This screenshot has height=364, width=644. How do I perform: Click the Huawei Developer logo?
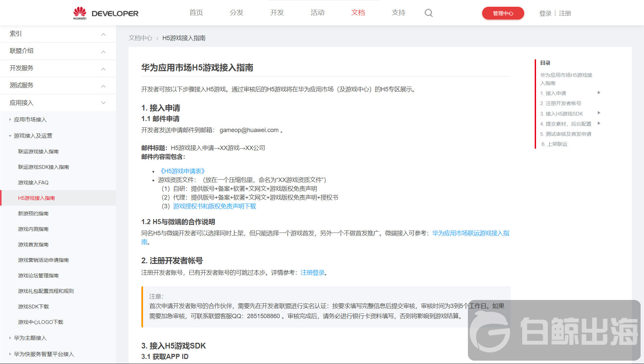click(x=106, y=13)
